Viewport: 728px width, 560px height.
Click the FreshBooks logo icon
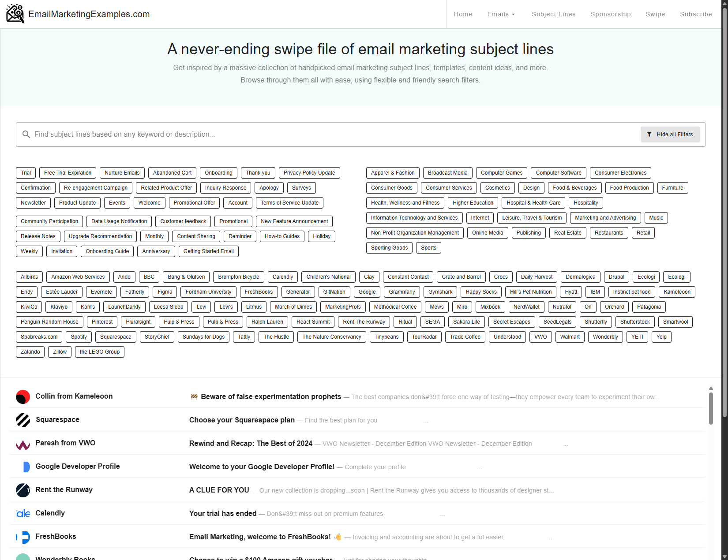[23, 537]
